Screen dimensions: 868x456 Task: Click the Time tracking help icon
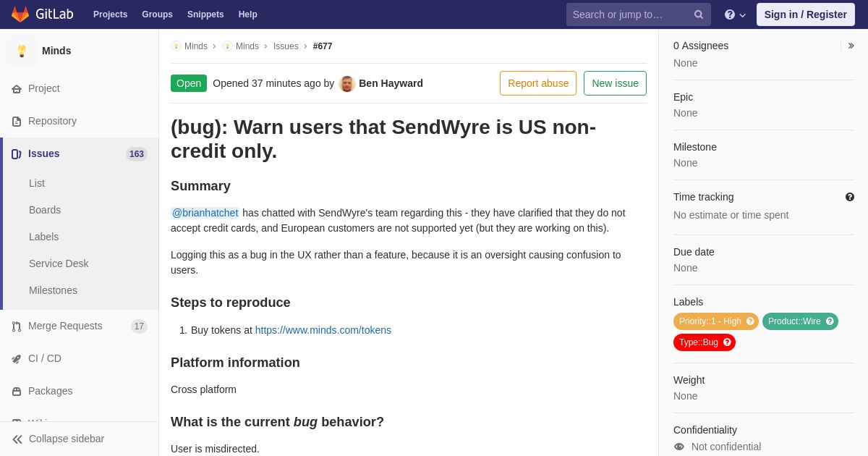tap(850, 197)
